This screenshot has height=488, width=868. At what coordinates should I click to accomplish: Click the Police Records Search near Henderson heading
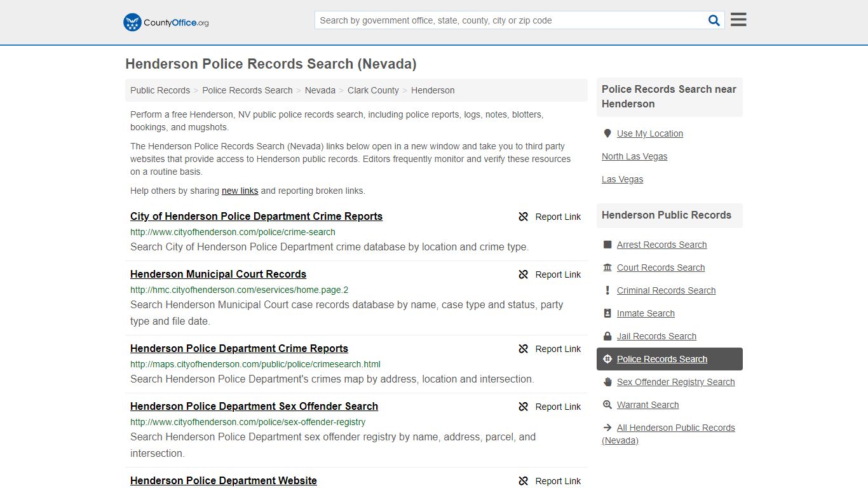(x=669, y=97)
